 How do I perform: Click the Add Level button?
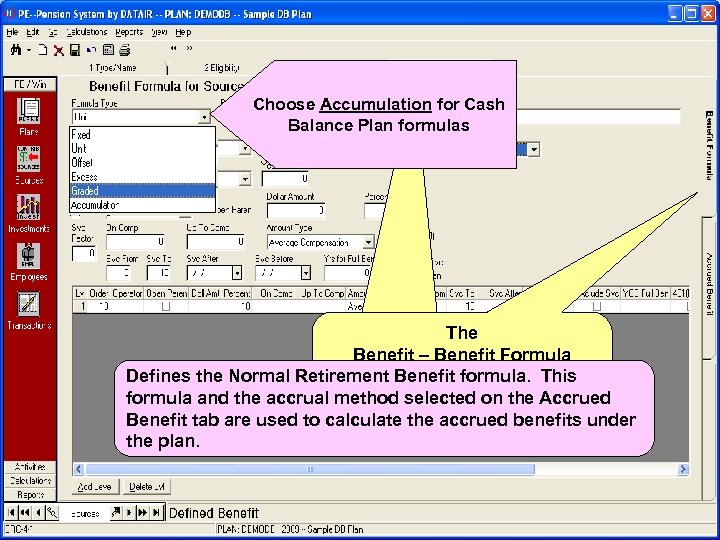tap(96, 487)
